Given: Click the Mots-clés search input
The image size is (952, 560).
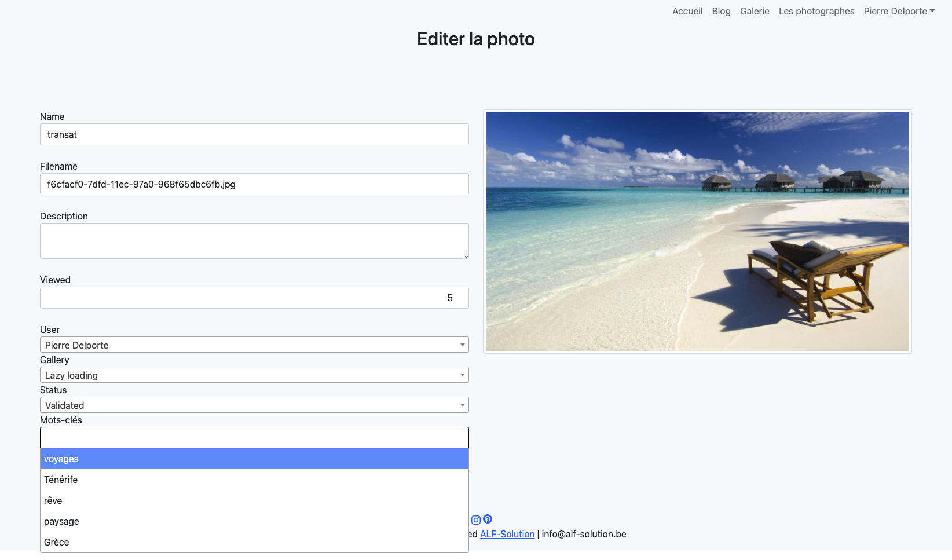Looking at the screenshot, I should 254,437.
